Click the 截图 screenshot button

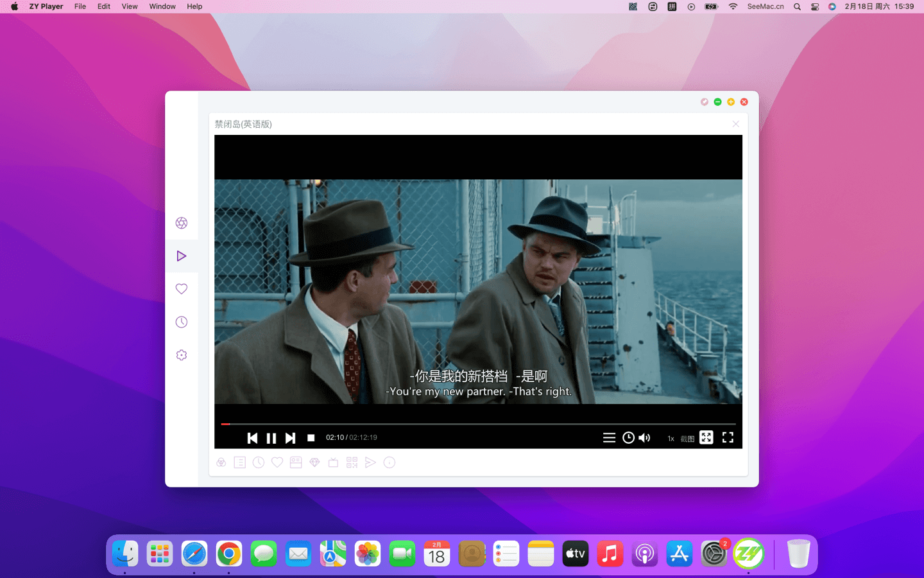[x=687, y=439]
